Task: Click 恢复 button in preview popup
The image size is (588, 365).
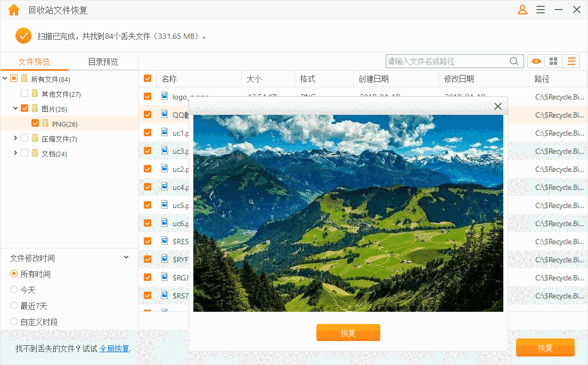Action: pos(348,333)
